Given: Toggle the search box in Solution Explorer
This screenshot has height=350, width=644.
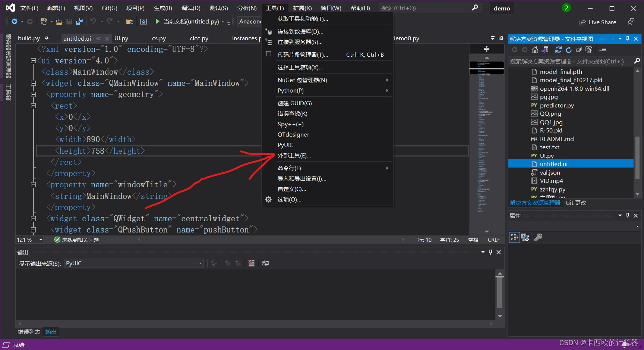Looking at the screenshot, I should 637,61.
